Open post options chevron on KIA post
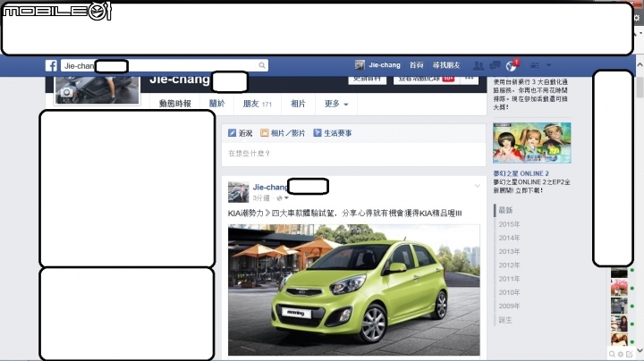The height and width of the screenshot is (361, 644). (x=478, y=186)
